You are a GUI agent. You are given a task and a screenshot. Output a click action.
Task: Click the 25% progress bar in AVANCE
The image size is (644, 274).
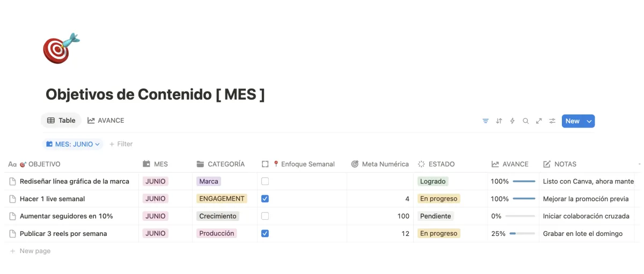pyautogui.click(x=522, y=233)
